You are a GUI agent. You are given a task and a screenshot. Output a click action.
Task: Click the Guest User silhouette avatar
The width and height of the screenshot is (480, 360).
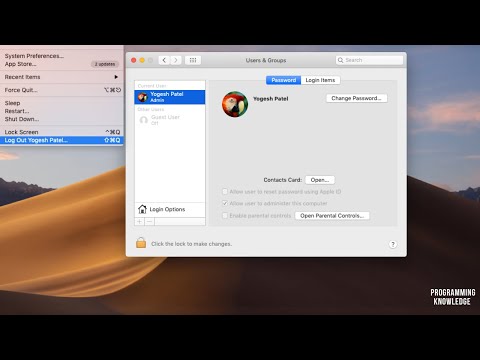pos(144,120)
